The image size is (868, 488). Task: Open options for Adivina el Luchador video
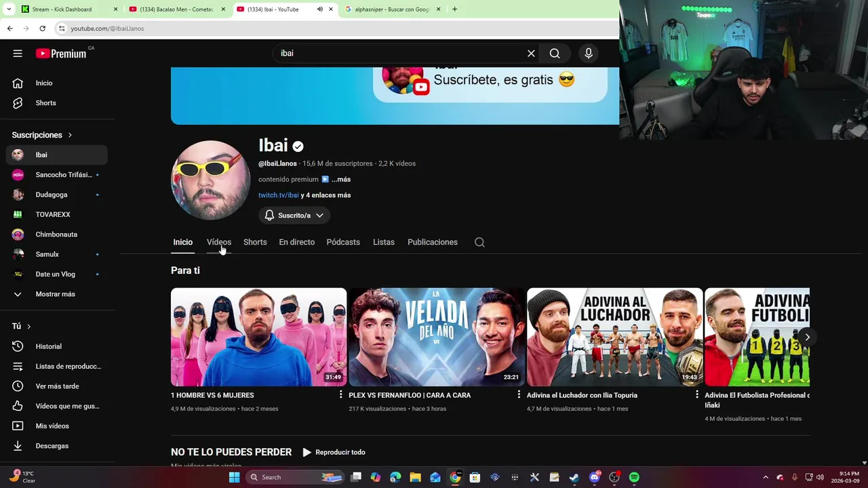(x=696, y=394)
